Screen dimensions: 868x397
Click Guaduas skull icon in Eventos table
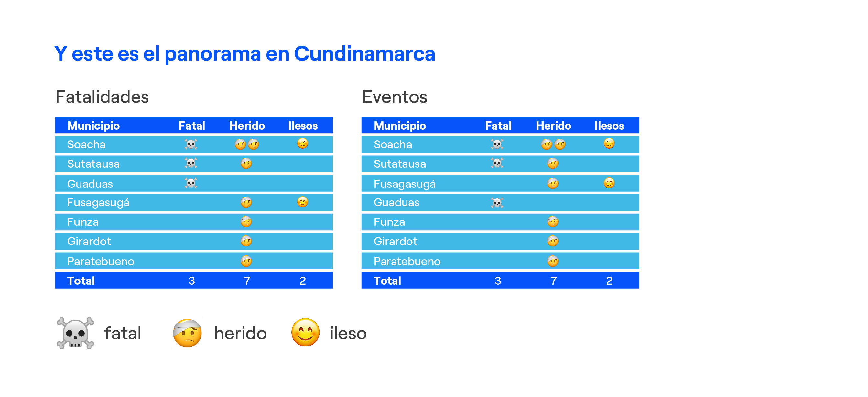coord(497,203)
